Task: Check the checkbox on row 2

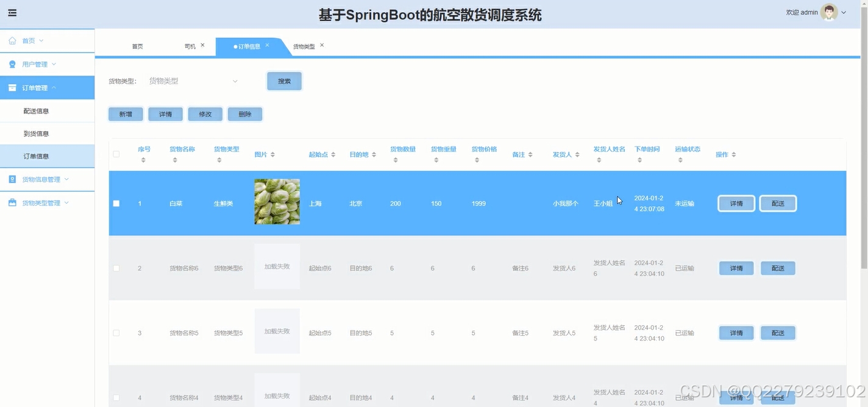Action: (116, 268)
